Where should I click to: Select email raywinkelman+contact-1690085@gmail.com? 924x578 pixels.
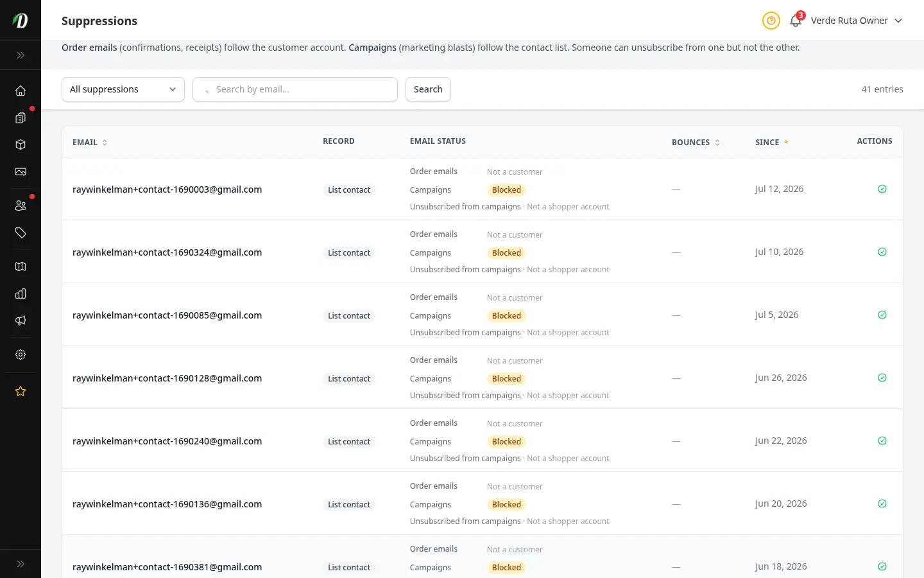(167, 315)
